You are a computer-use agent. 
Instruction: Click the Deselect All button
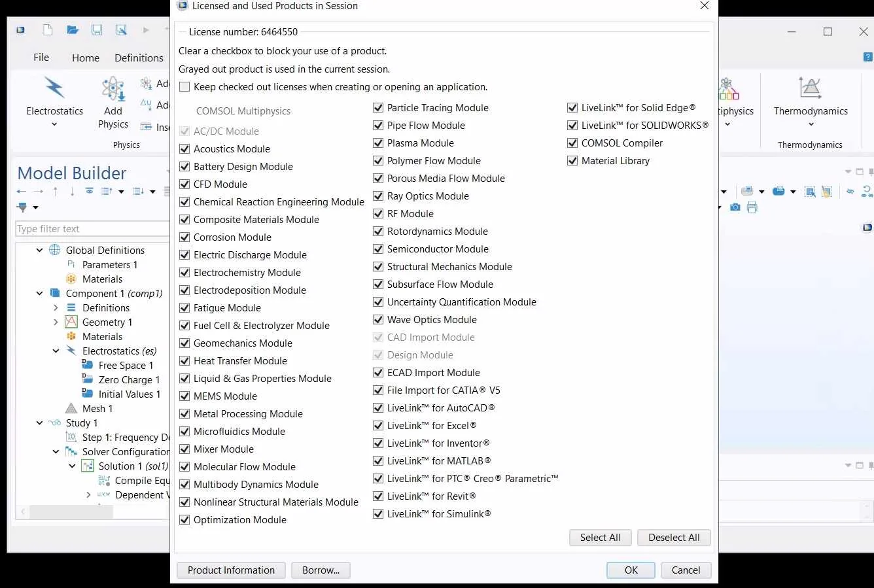[674, 538]
